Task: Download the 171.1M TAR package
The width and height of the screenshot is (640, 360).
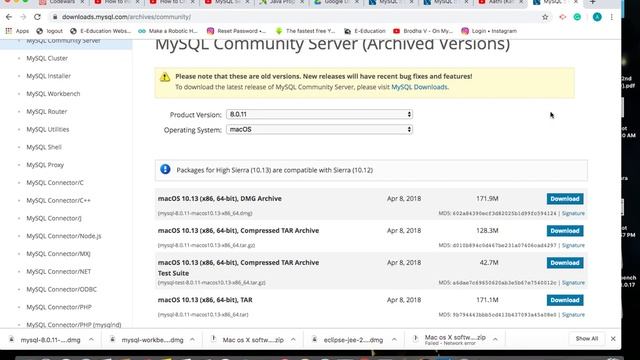Action: click(x=565, y=300)
